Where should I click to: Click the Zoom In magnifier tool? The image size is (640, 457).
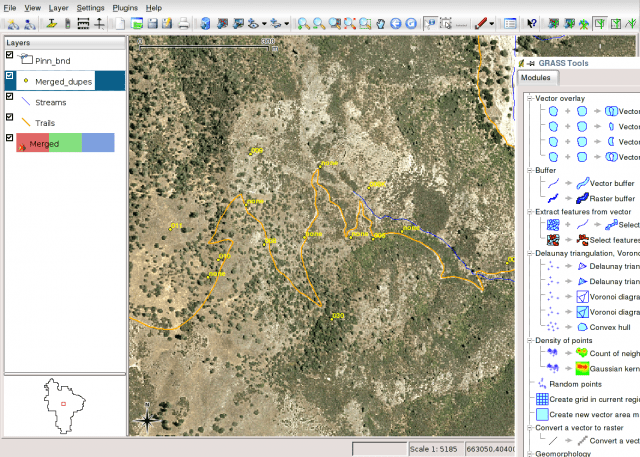coord(302,23)
